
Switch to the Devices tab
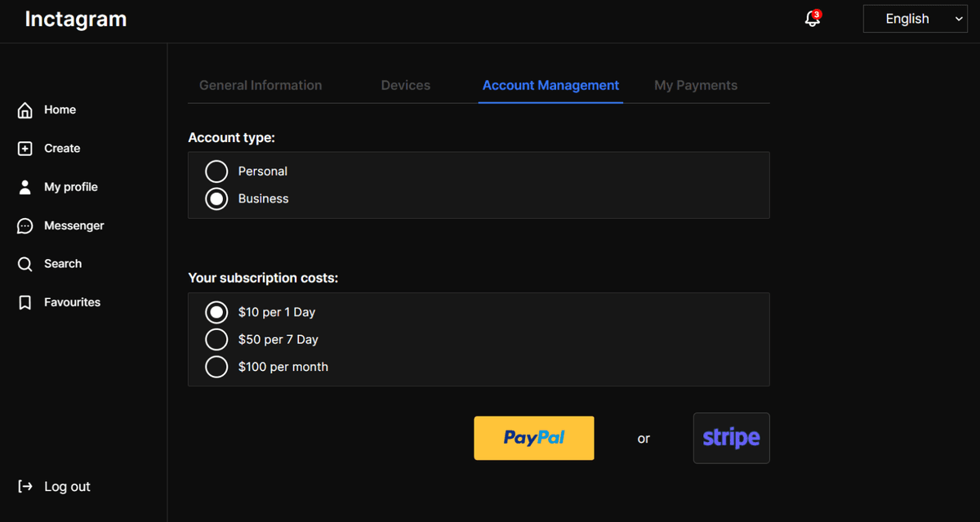click(406, 85)
